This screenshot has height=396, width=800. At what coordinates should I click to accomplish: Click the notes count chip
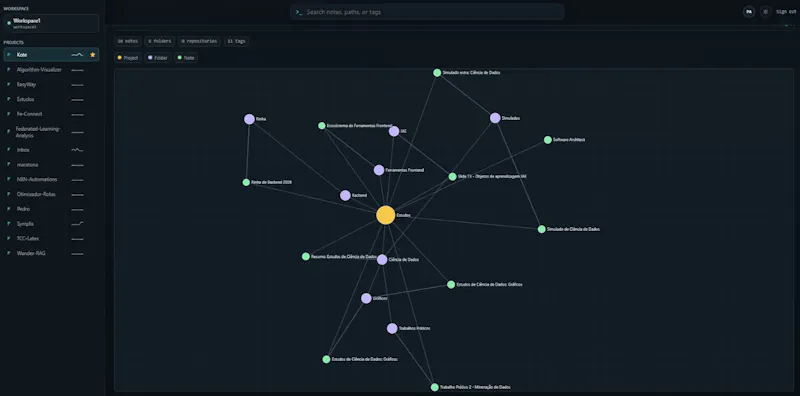128,41
